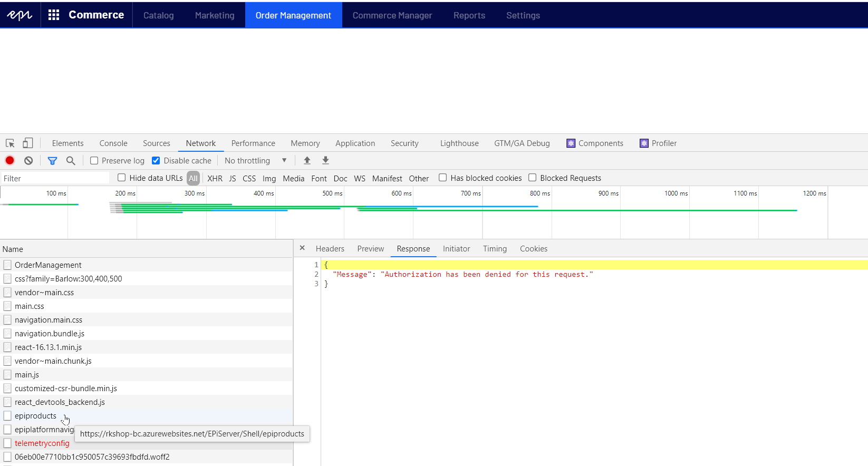Click the Import HAR upload arrow
The width and height of the screenshot is (868, 466).
click(307, 161)
